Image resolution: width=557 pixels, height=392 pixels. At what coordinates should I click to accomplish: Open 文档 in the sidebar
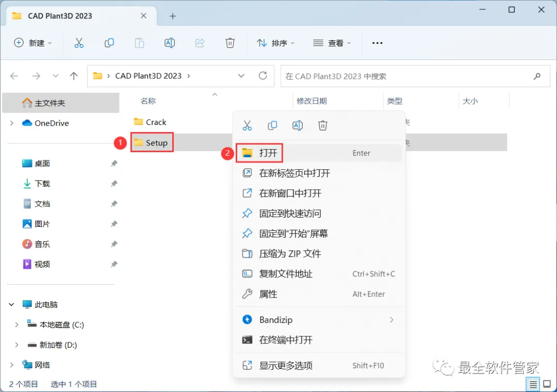click(x=36, y=204)
